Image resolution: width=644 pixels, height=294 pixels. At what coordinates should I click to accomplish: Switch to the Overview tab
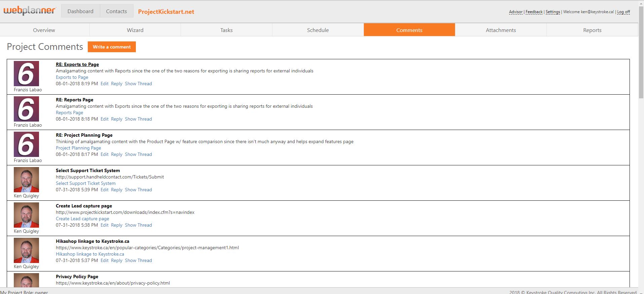(44, 30)
